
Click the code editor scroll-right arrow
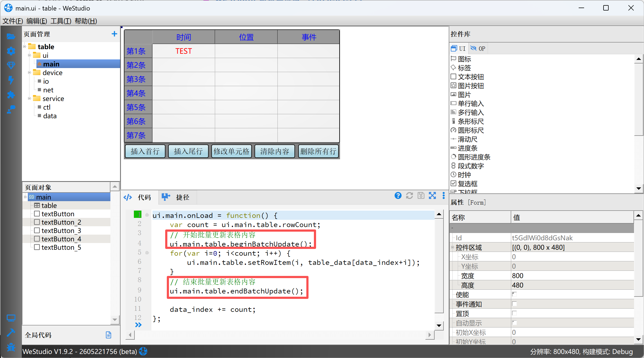(x=430, y=335)
